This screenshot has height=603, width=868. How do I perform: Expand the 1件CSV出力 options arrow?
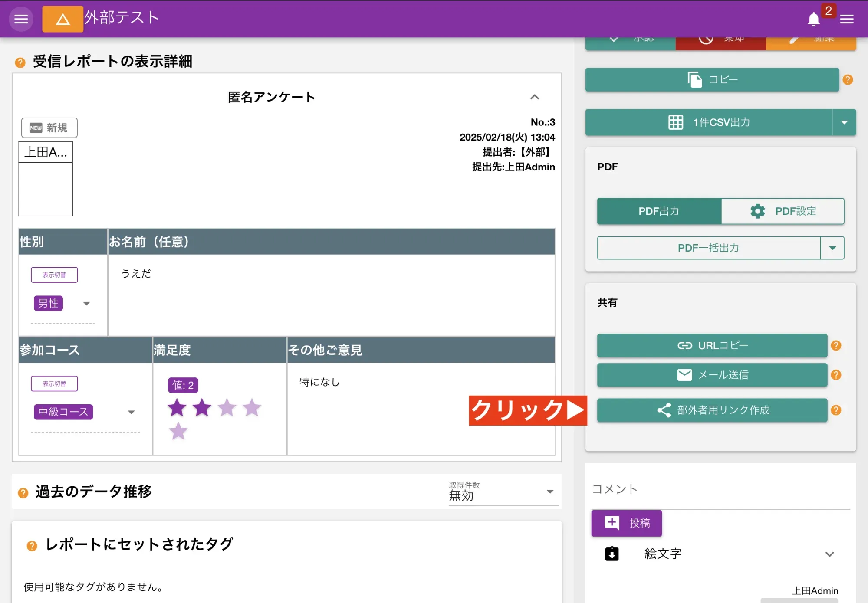tap(844, 122)
